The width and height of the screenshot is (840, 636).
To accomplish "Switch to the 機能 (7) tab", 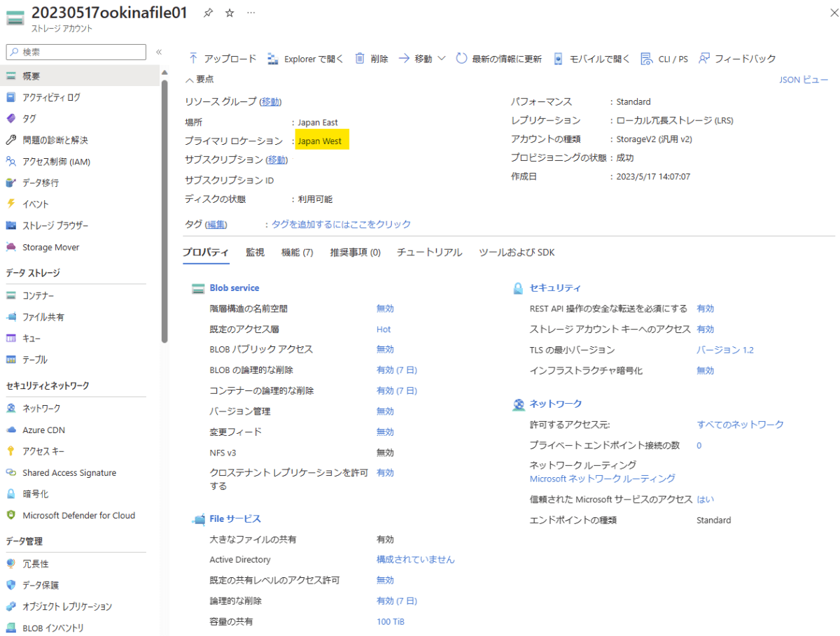I will [x=297, y=253].
